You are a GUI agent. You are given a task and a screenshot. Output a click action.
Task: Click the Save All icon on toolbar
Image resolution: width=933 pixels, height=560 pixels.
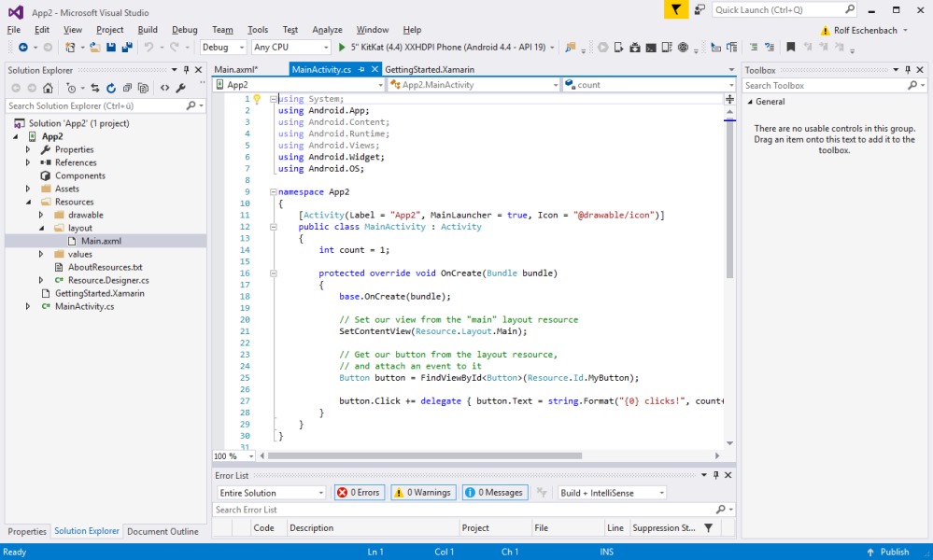[127, 47]
